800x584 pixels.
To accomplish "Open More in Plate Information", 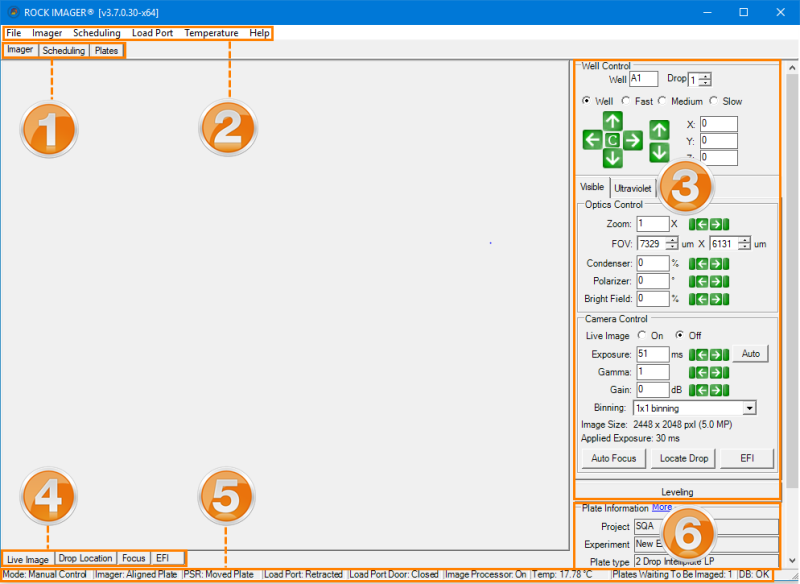I will 661,508.
